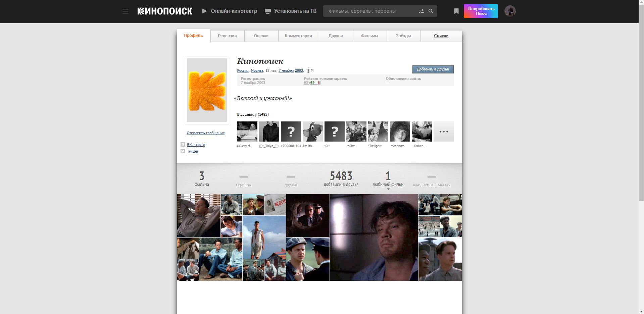The height and width of the screenshot is (314, 644).
Task: Click the Россия country link
Action: click(243, 70)
